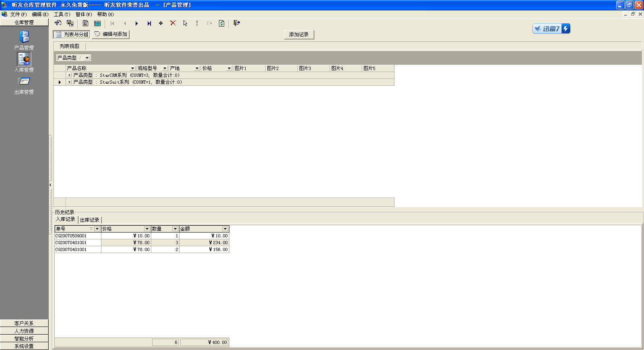
Task: Open the 单号 column filter dropdown
Action: pos(97,229)
